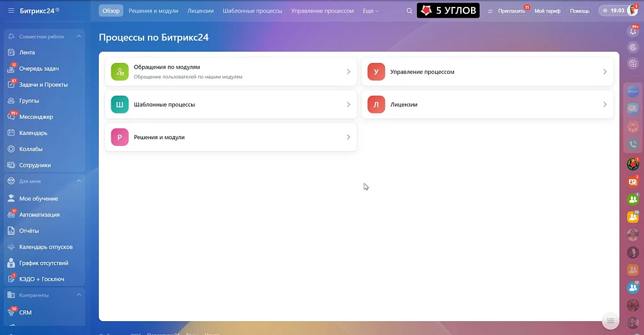Collapse the Совместная работа section

pos(79,37)
